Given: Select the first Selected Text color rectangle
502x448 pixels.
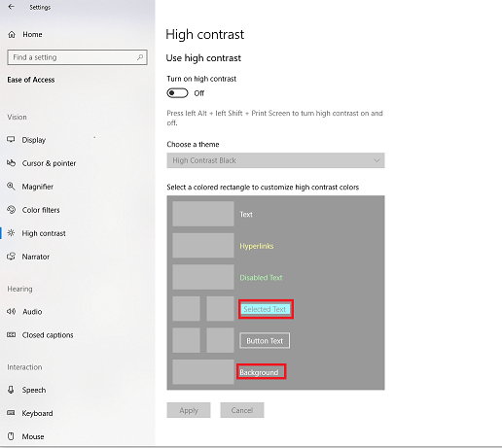Looking at the screenshot, I should pos(186,308).
